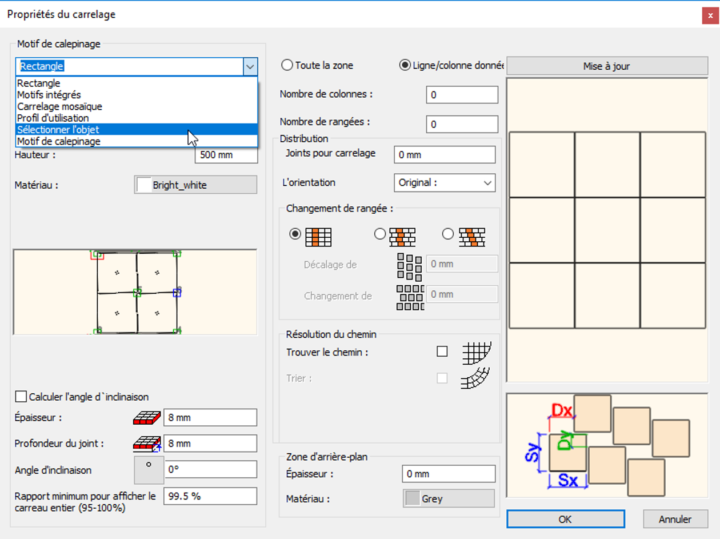This screenshot has height=539, width=720.
Task: Click the column offset grid icon near Décalage de
Action: coord(409,267)
